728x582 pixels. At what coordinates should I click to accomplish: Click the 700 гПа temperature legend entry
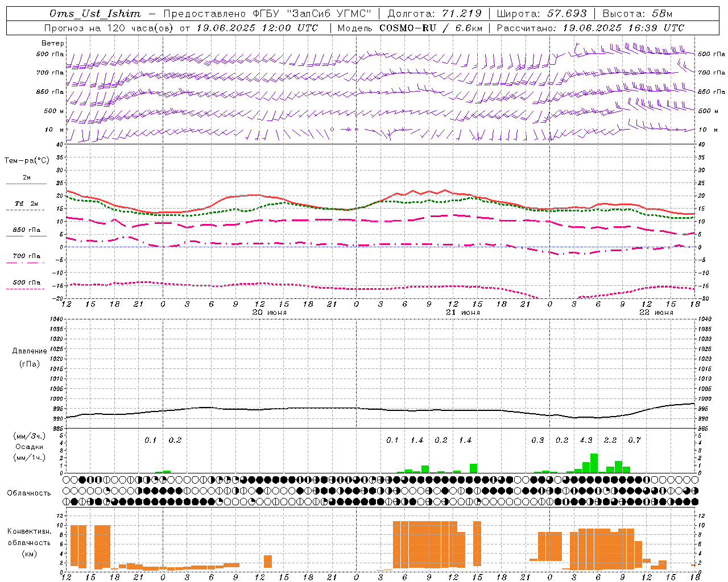coord(26,256)
